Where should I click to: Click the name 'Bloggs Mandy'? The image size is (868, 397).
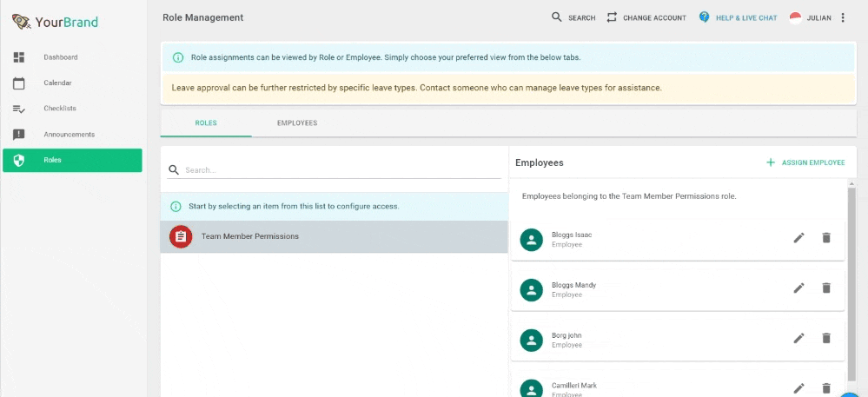(574, 285)
